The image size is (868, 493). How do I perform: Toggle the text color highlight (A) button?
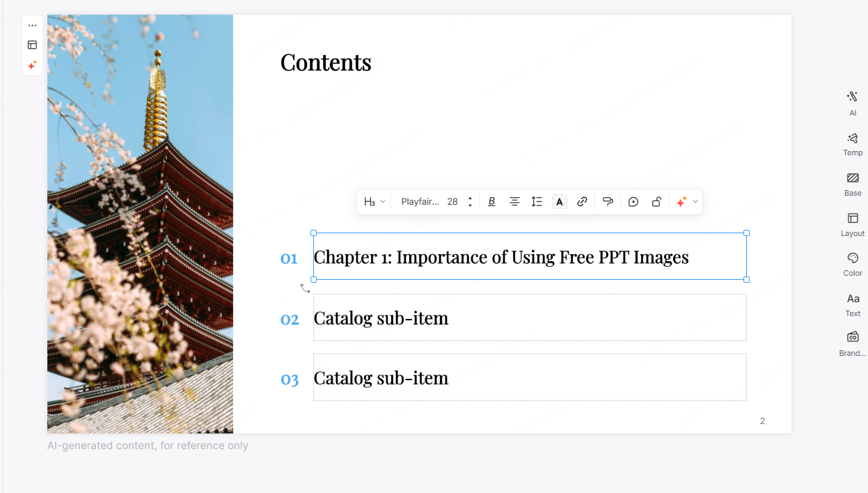coord(559,201)
